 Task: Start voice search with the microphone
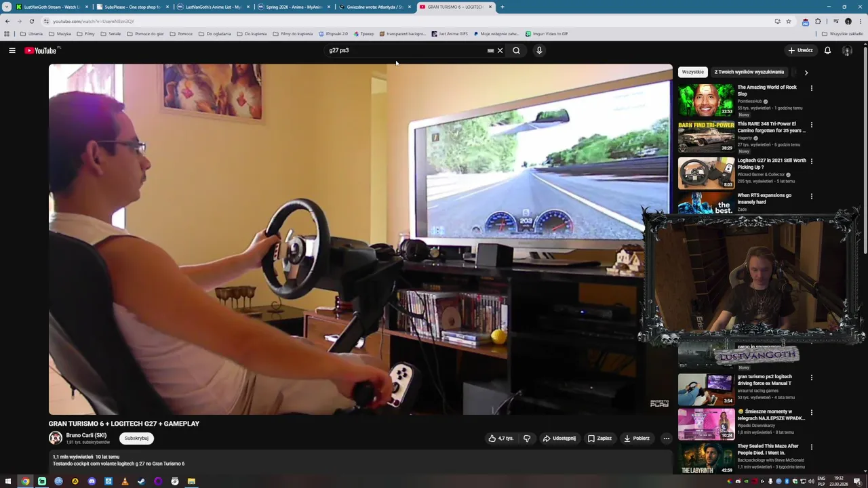tap(539, 50)
